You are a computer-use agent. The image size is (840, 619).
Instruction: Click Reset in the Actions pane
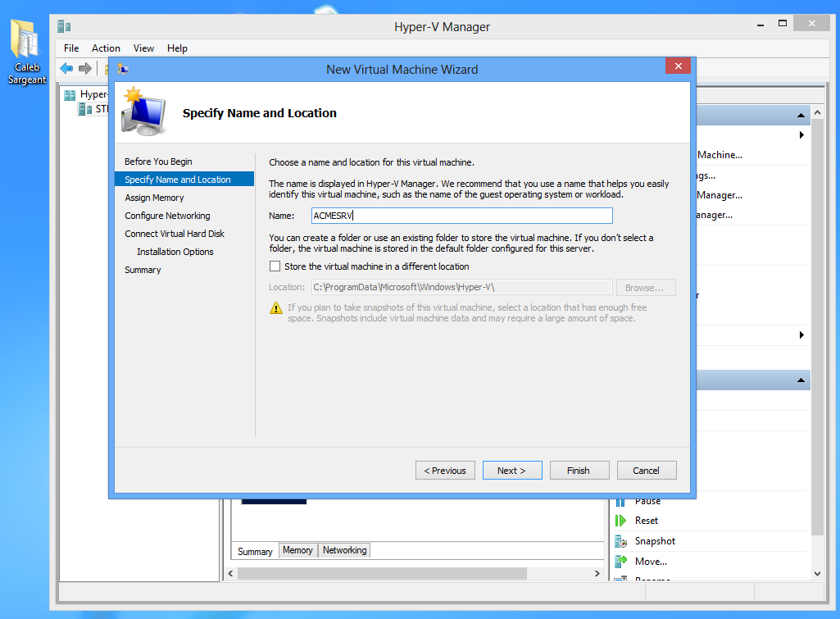(646, 521)
